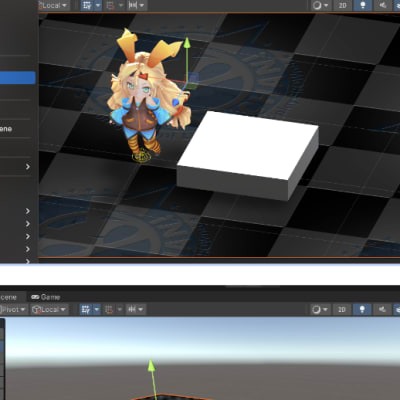Toggle scene audio speaker icon in lower Scene view
This screenshot has height=400, width=400.
[382, 310]
